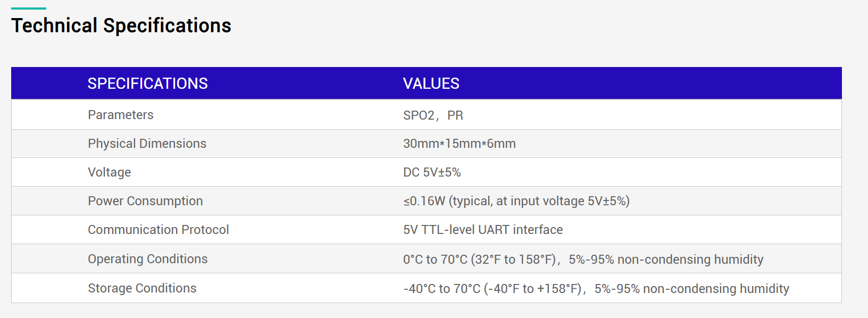The image size is (868, 318).
Task: Click the teal accent line above the heading
Action: [29, 9]
